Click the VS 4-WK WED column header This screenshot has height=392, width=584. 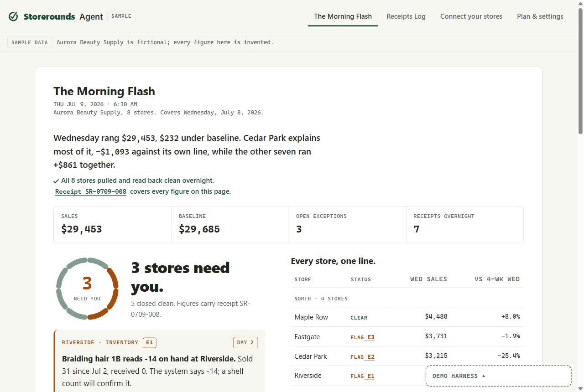pos(497,279)
